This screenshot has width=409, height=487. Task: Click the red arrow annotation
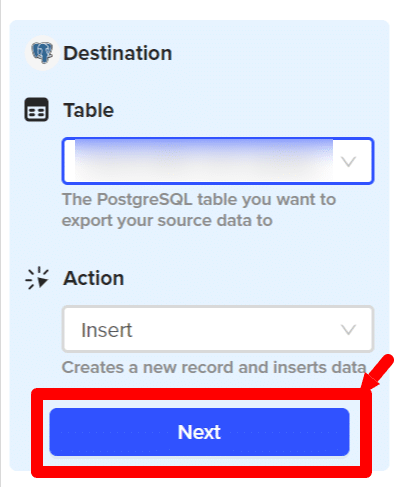(378, 372)
